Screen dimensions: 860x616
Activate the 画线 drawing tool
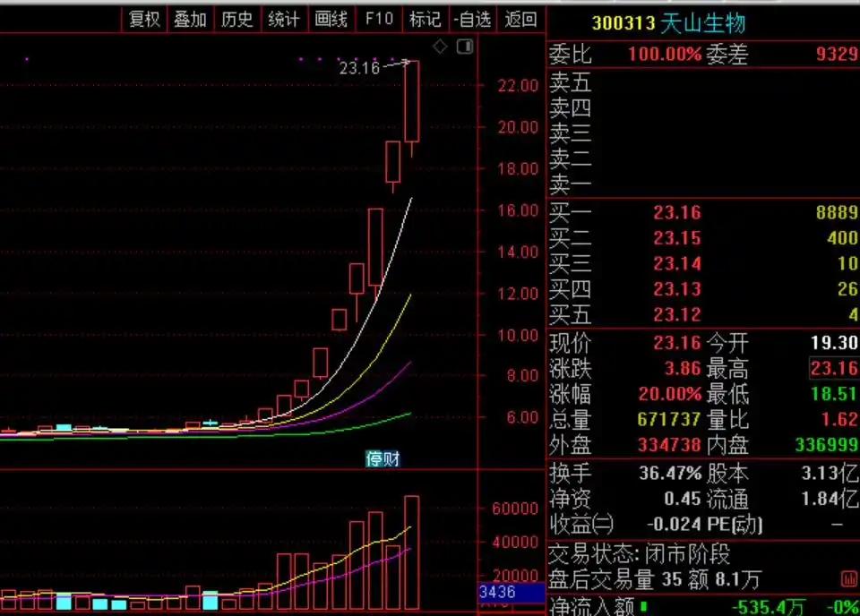(331, 20)
